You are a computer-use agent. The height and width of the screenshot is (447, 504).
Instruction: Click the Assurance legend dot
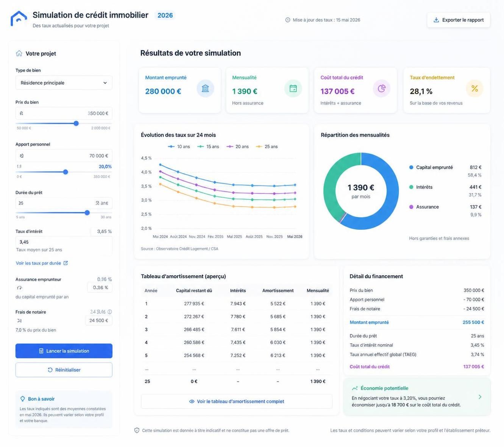411,207
